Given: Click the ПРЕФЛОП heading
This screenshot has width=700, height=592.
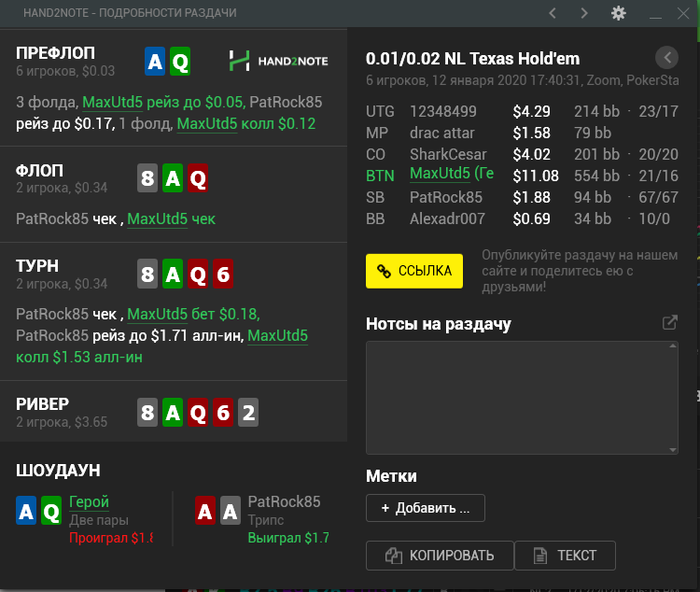Looking at the screenshot, I should coord(55,53).
